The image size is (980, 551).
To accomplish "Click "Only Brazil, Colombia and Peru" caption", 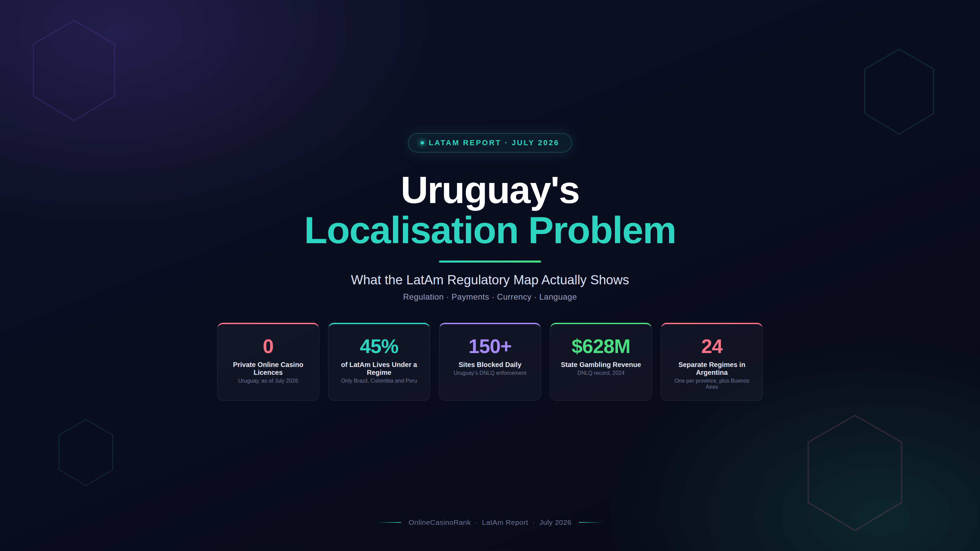I will pyautogui.click(x=379, y=381).
